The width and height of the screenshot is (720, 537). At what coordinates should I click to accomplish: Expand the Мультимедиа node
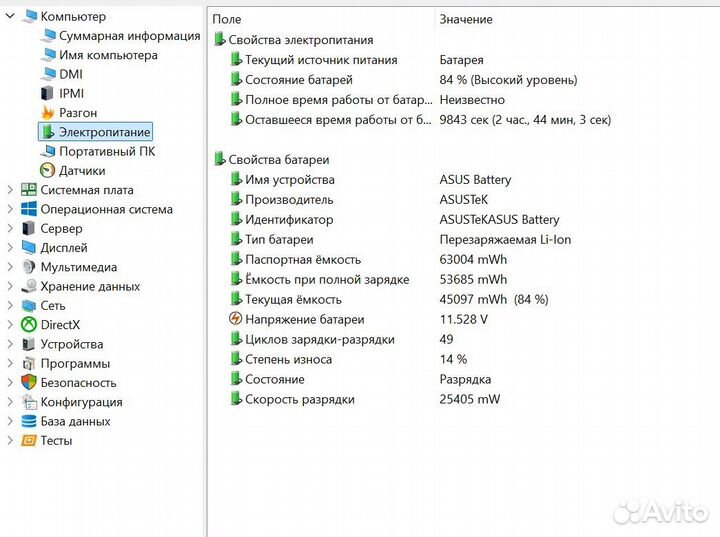point(10,267)
